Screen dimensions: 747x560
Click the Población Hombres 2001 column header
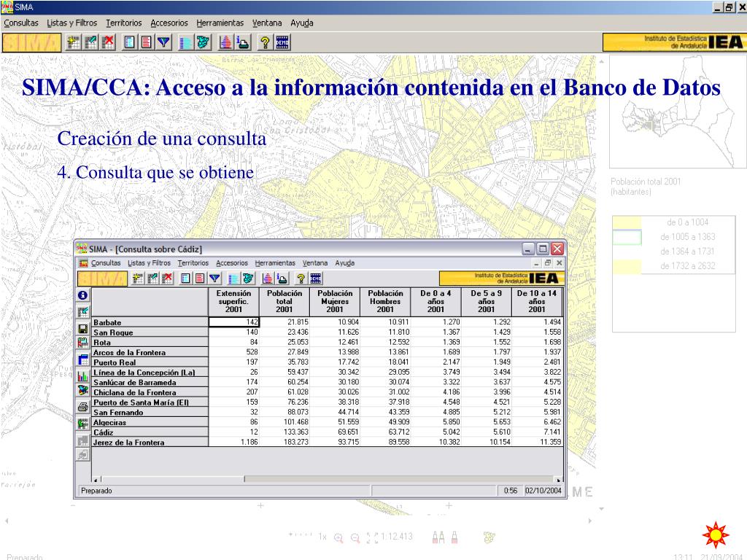pos(385,301)
